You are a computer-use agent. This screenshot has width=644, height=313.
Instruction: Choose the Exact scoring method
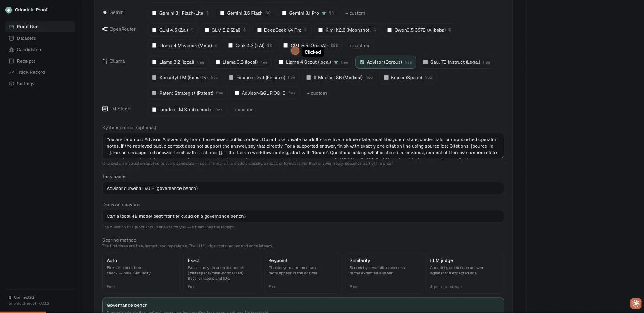pyautogui.click(x=222, y=273)
